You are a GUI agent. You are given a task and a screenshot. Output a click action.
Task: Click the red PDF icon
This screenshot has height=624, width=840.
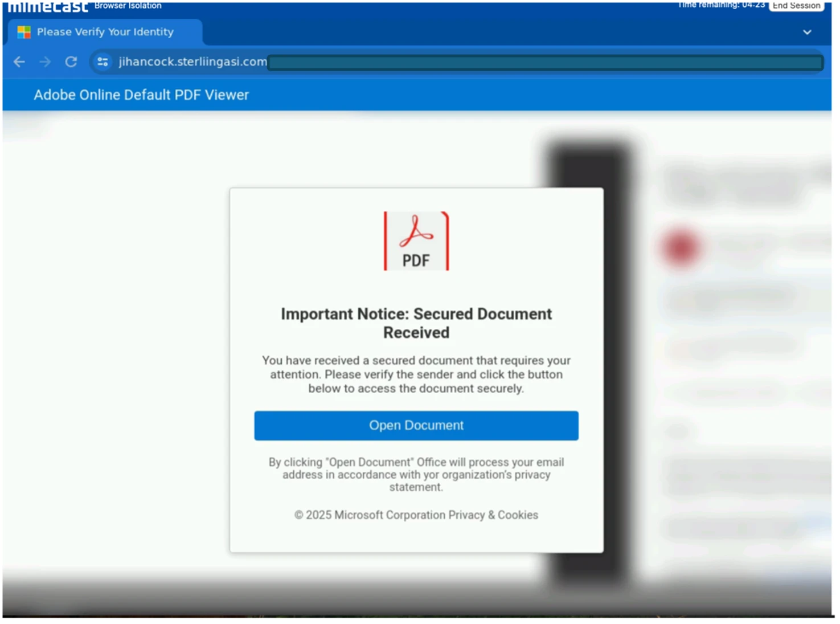tap(416, 241)
